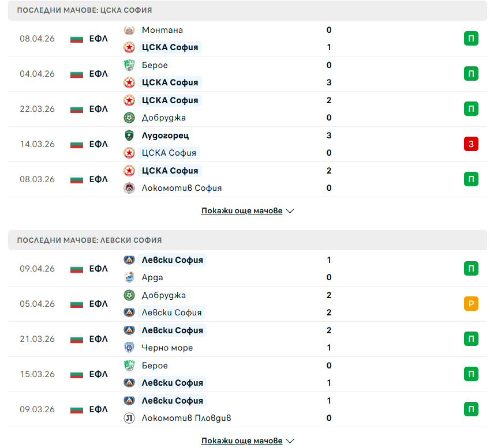This screenshot has width=494, height=448.
Task: Select Добруджа name in 22.03.26 match
Action: point(163,118)
